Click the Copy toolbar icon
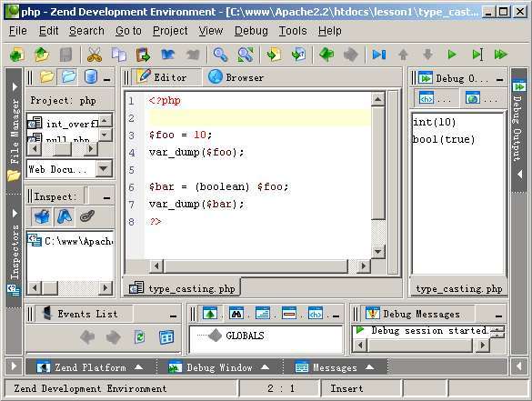 119,55
